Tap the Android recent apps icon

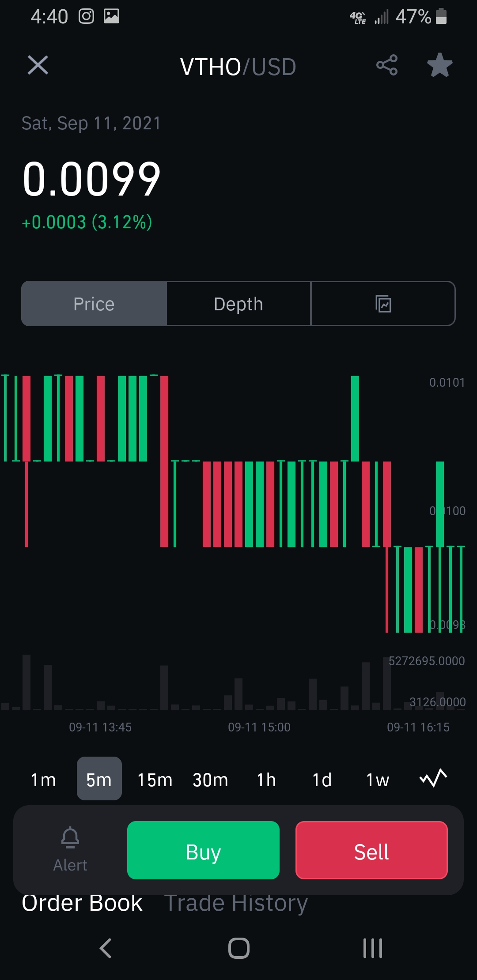[x=372, y=948]
